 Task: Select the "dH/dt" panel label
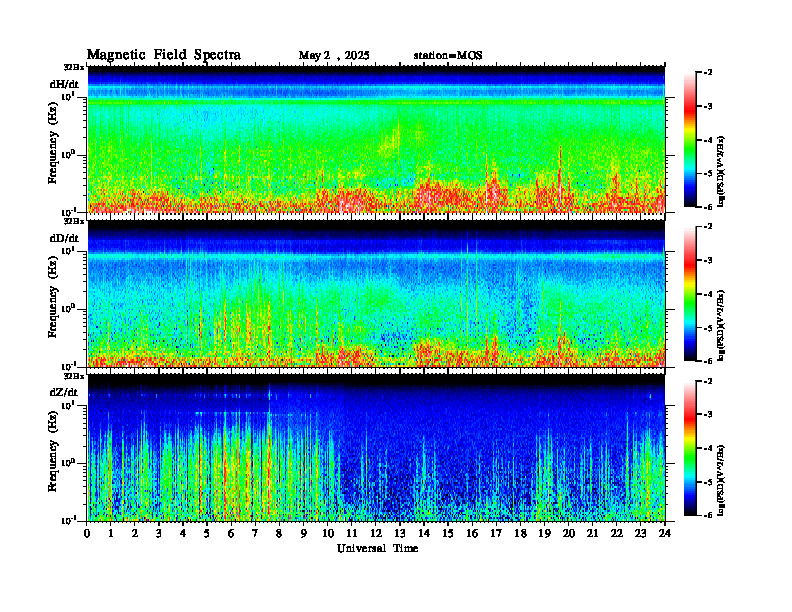tap(64, 84)
